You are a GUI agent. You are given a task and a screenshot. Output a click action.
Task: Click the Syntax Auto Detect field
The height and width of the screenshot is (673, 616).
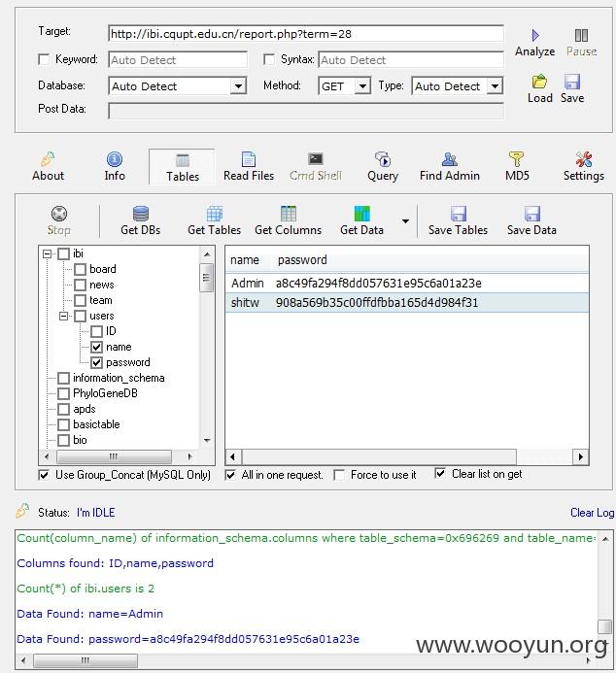[411, 59]
